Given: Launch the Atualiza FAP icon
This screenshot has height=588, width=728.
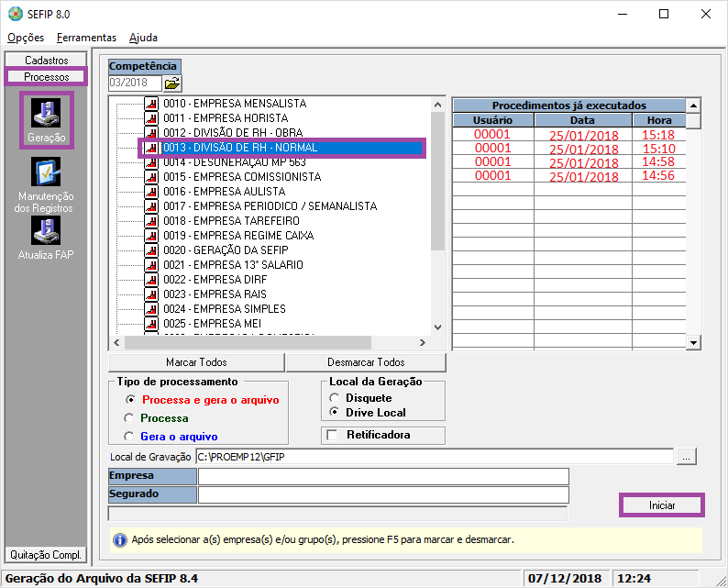Looking at the screenshot, I should point(46,230).
